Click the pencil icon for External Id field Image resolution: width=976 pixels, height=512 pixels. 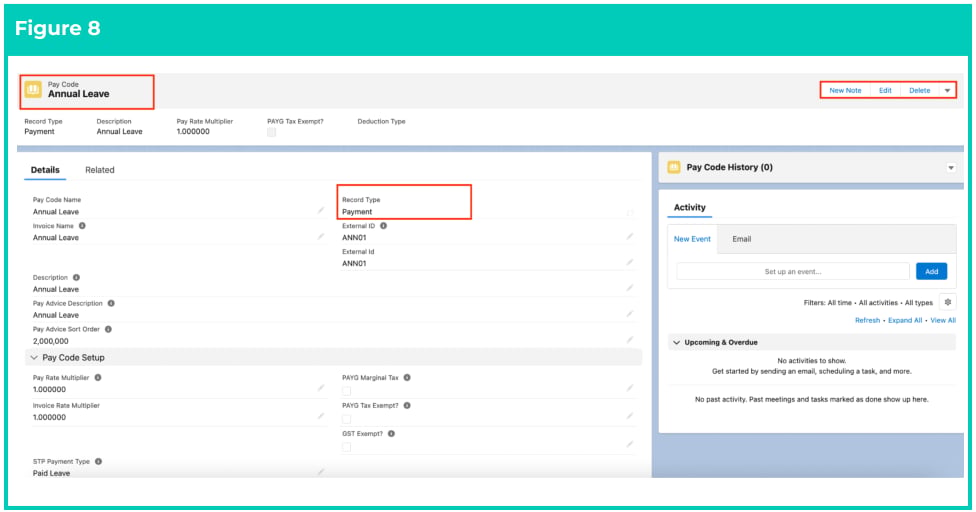click(630, 262)
